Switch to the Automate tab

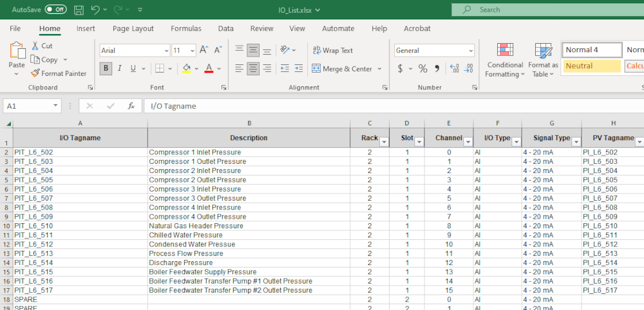[x=338, y=28]
